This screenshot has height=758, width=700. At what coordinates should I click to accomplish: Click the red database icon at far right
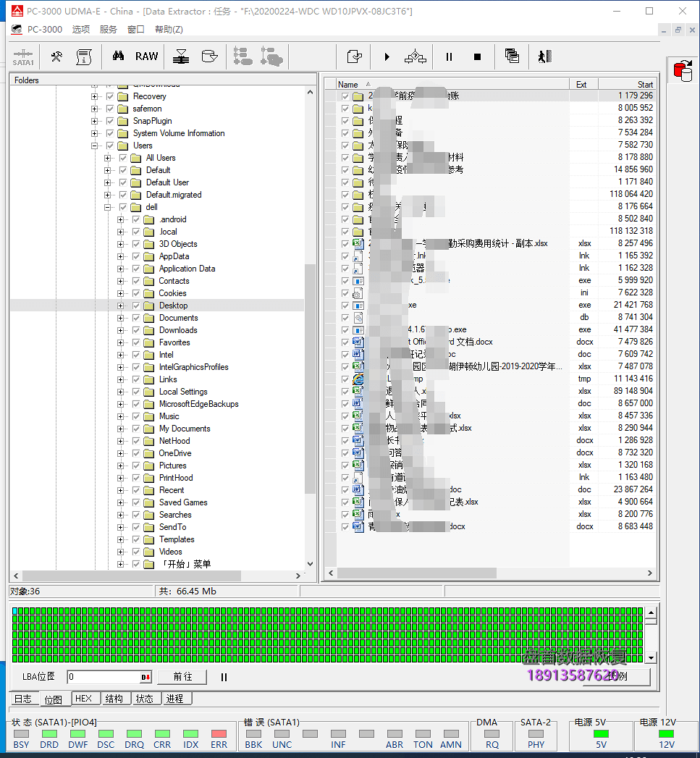click(x=683, y=71)
